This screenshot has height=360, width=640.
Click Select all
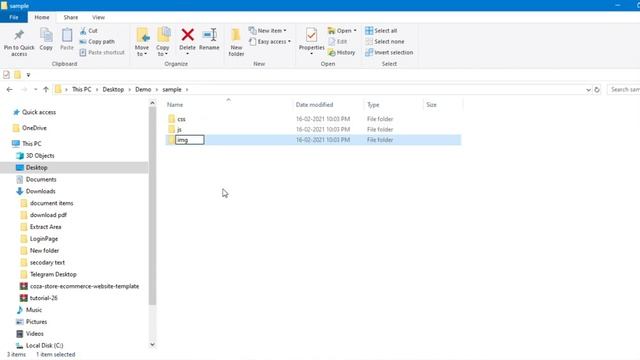(381, 31)
